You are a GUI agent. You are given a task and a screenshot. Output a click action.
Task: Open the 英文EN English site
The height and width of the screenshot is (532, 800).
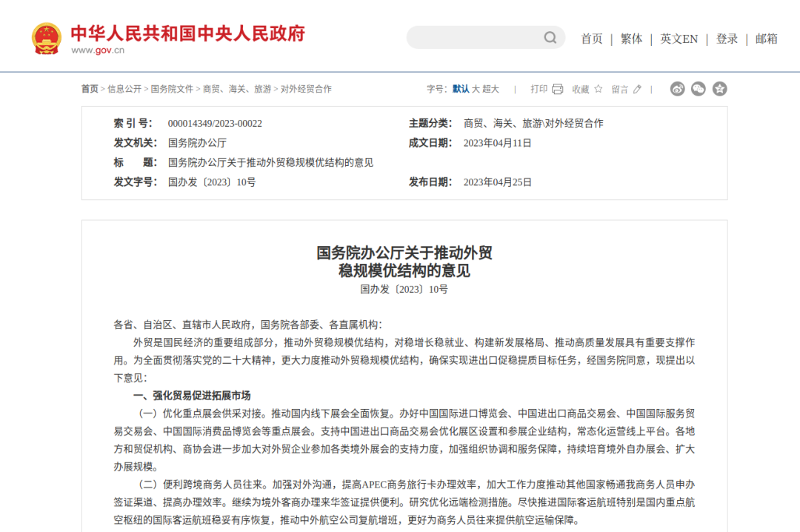click(x=679, y=39)
